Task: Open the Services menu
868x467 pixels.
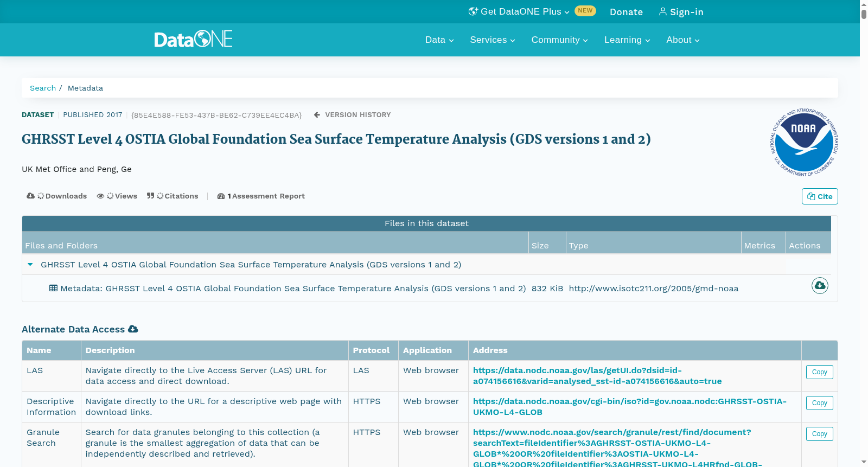Action: (493, 40)
